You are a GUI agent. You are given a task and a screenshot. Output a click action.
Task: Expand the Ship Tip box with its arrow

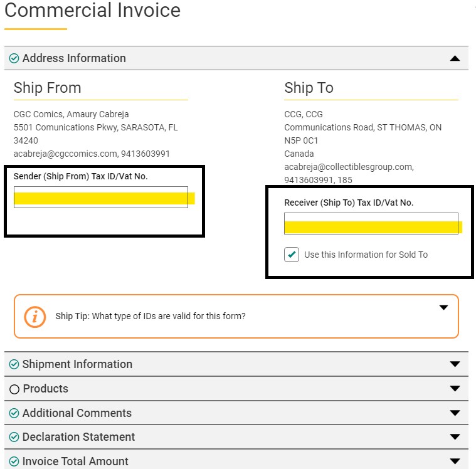pyautogui.click(x=443, y=308)
